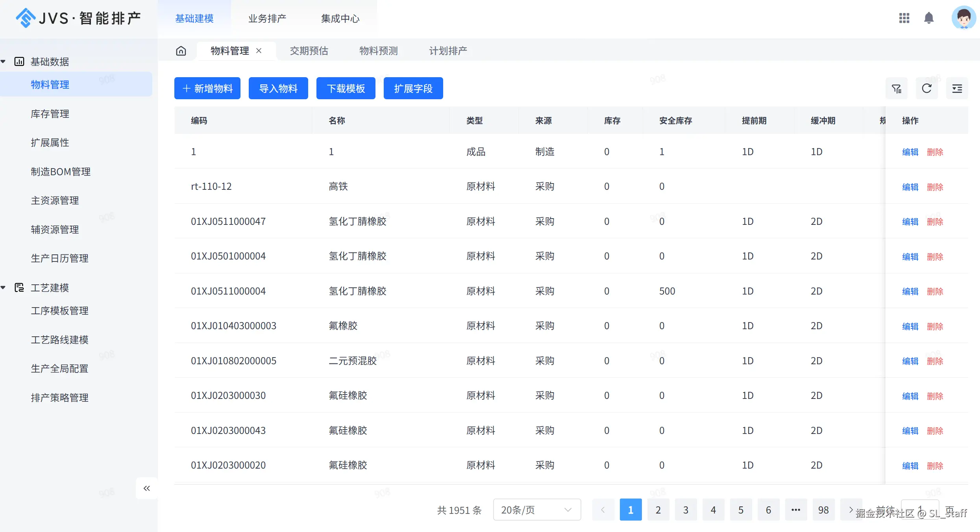Go to home tab icon

click(x=181, y=51)
